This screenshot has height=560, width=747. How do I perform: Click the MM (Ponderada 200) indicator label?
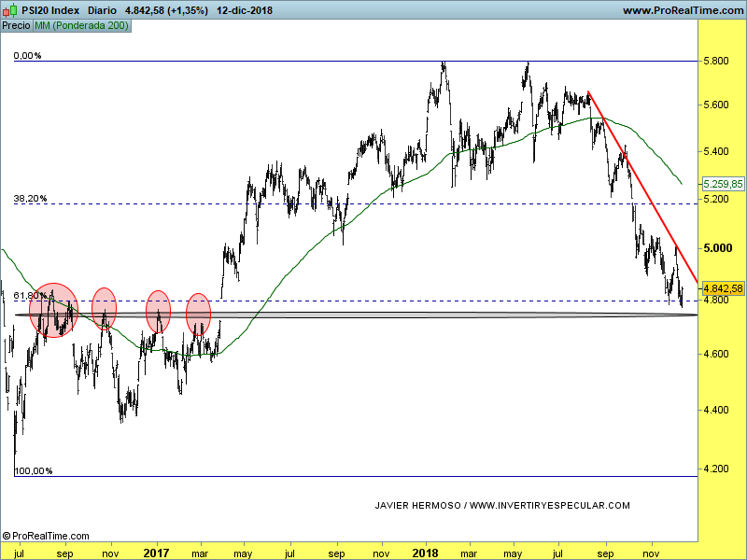[82, 26]
